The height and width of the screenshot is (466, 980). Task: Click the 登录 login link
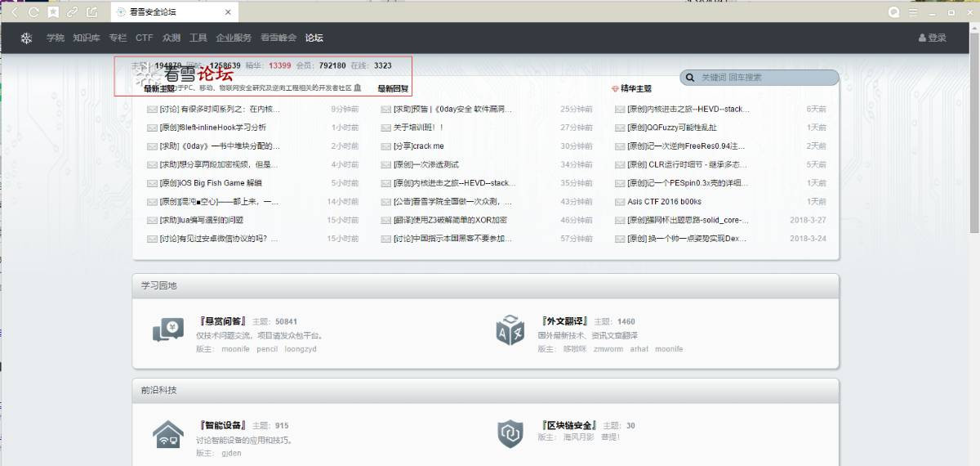(933, 38)
